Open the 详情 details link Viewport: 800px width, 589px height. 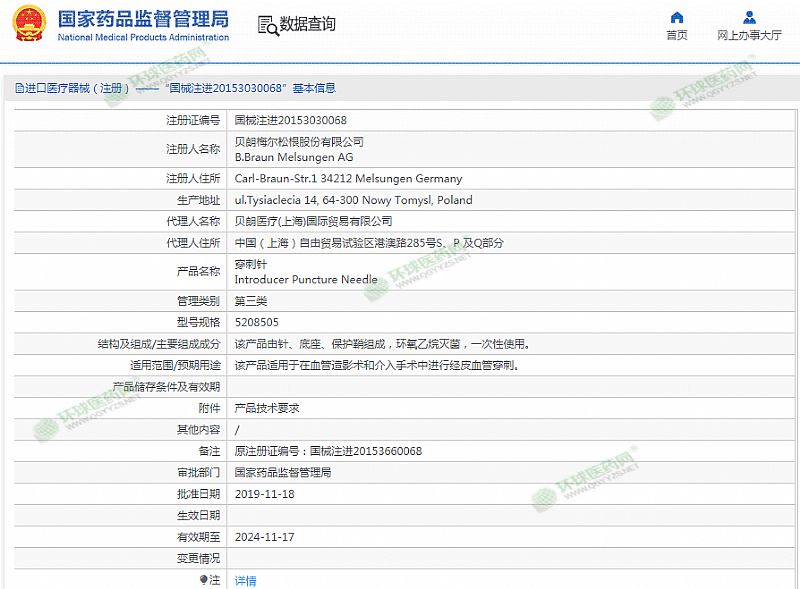[x=245, y=580]
